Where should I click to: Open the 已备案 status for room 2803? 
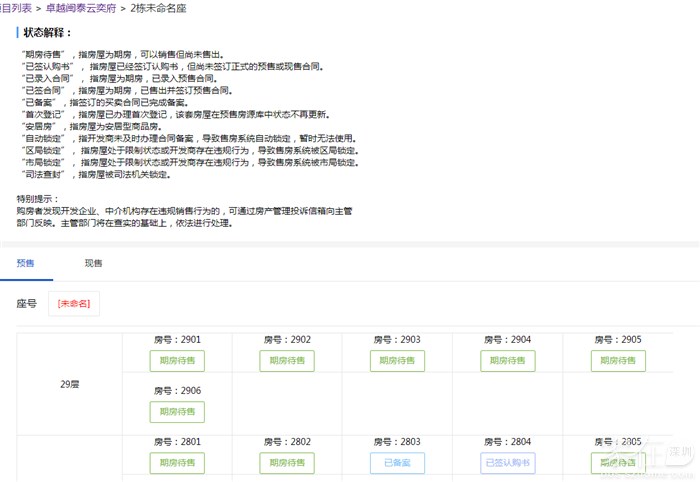tap(397, 463)
